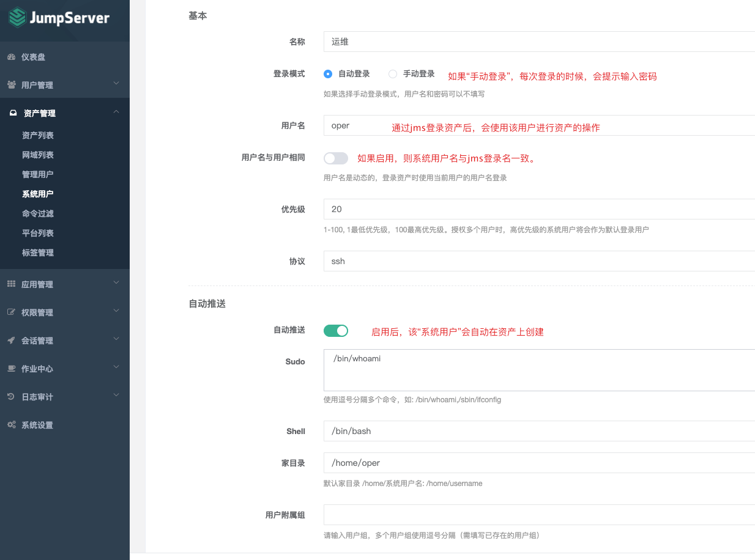Click the hint text 默认家目录 /home/系统用户名
Viewport: 755px width, 560px height.
(x=403, y=484)
